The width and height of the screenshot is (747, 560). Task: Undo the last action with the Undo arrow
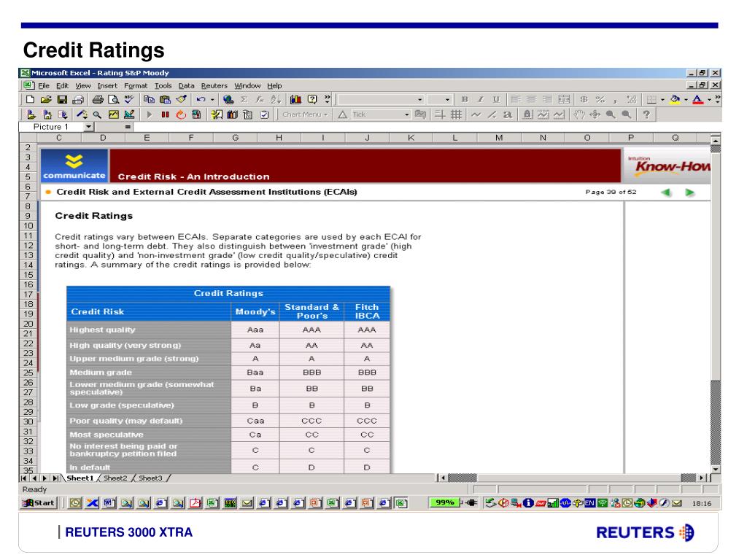tap(201, 99)
